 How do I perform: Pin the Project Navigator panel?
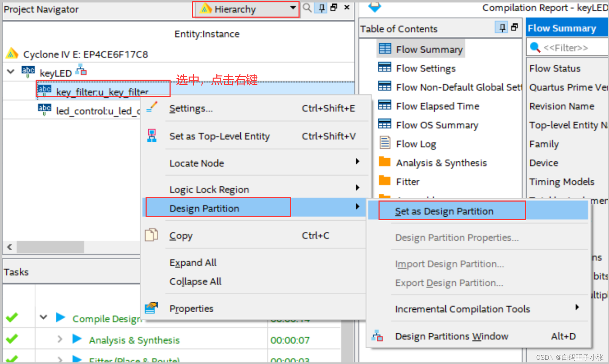click(x=321, y=8)
